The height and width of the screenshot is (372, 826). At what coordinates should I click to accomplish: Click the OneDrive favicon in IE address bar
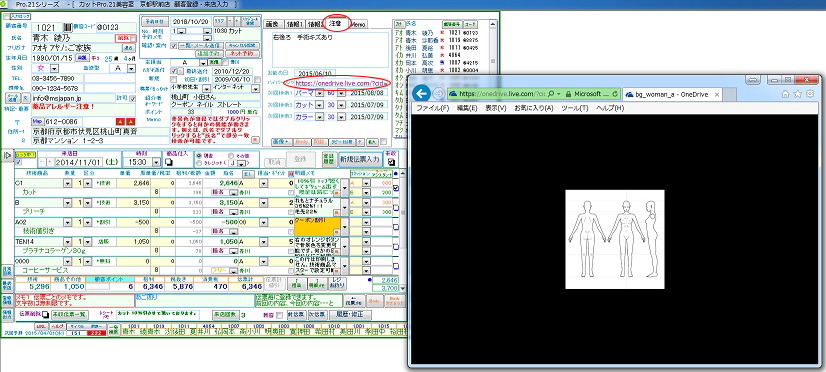tap(454, 94)
